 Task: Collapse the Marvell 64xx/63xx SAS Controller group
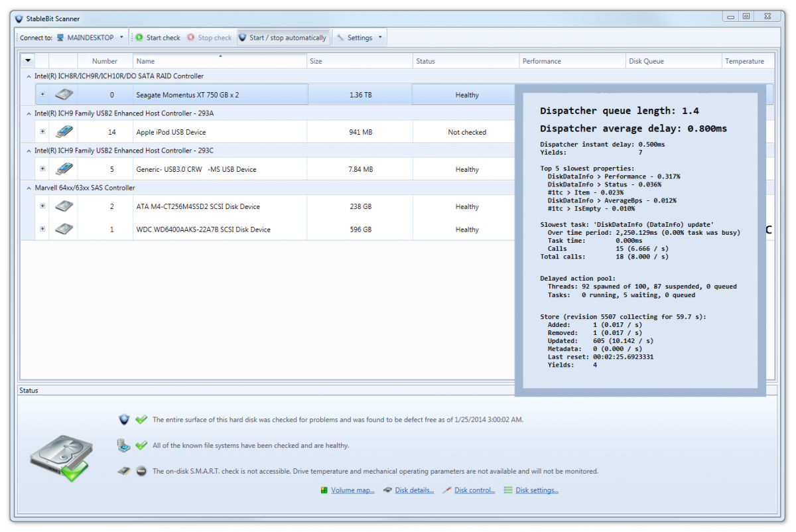pos(29,188)
